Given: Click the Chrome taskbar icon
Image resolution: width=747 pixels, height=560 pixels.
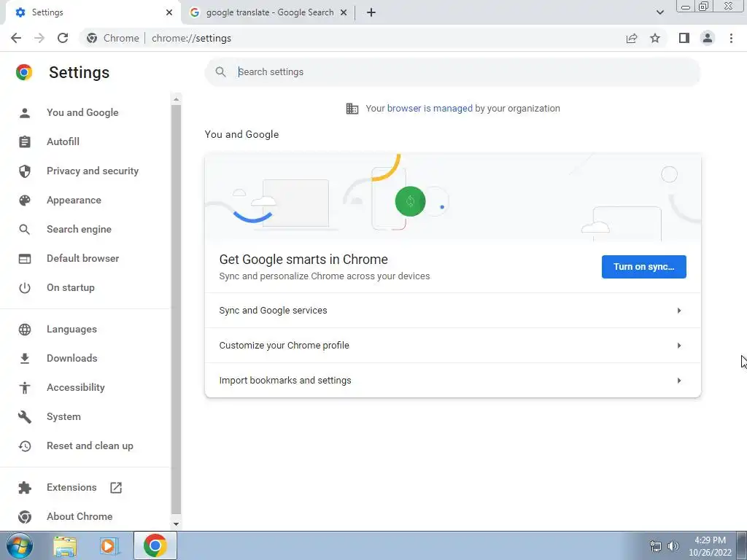Looking at the screenshot, I should click(x=155, y=545).
